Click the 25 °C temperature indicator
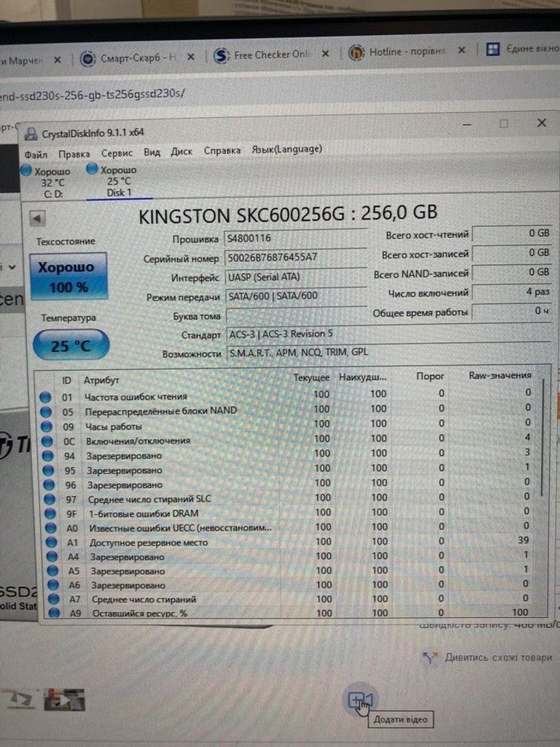This screenshot has width=560, height=747. [x=71, y=345]
